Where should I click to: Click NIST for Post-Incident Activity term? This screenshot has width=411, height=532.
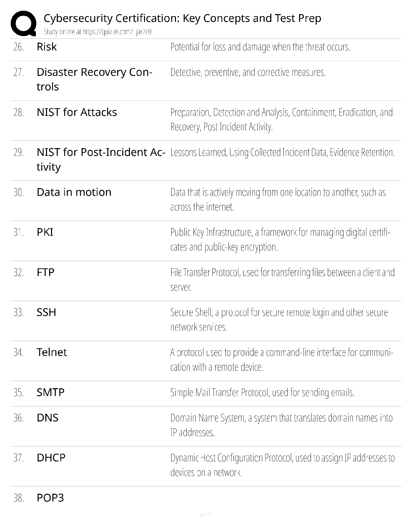coord(101,159)
